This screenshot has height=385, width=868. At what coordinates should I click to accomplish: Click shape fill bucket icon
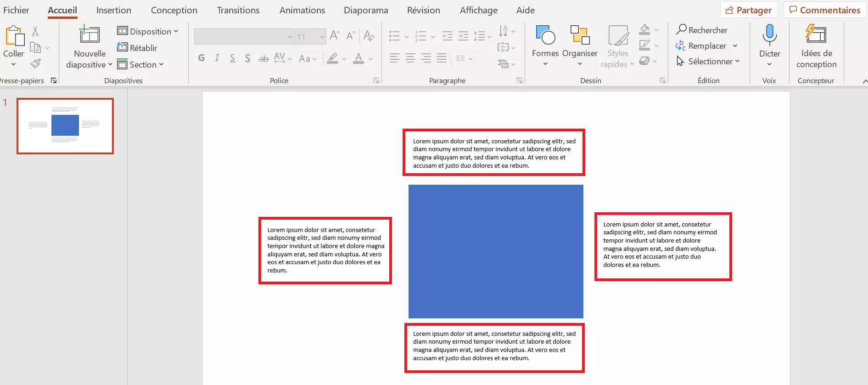pos(644,30)
